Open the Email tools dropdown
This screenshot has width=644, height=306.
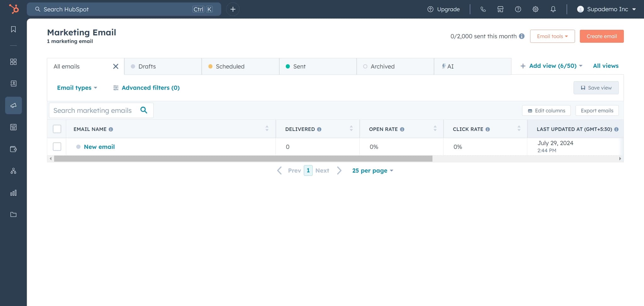point(552,36)
